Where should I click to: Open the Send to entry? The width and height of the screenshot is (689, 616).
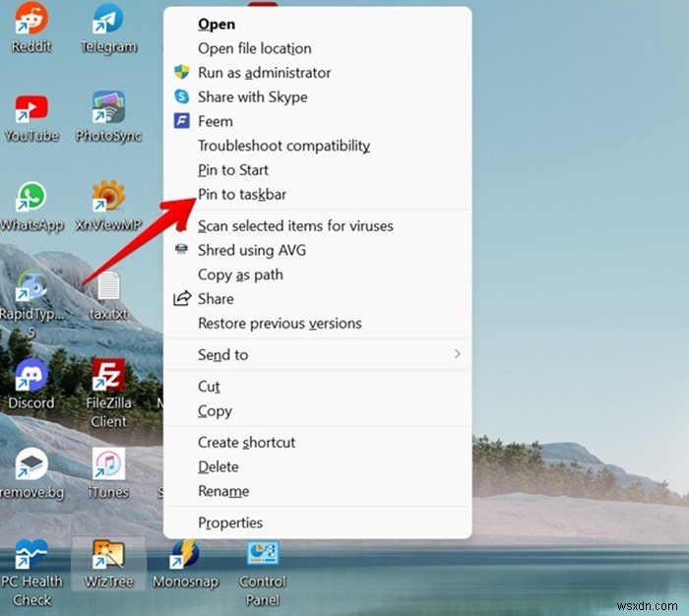click(x=318, y=354)
